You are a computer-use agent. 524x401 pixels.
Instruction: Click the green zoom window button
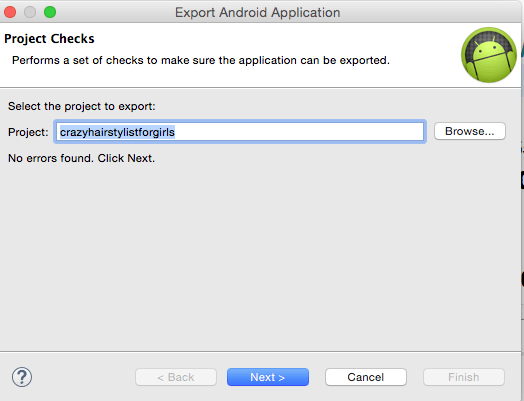pos(50,12)
